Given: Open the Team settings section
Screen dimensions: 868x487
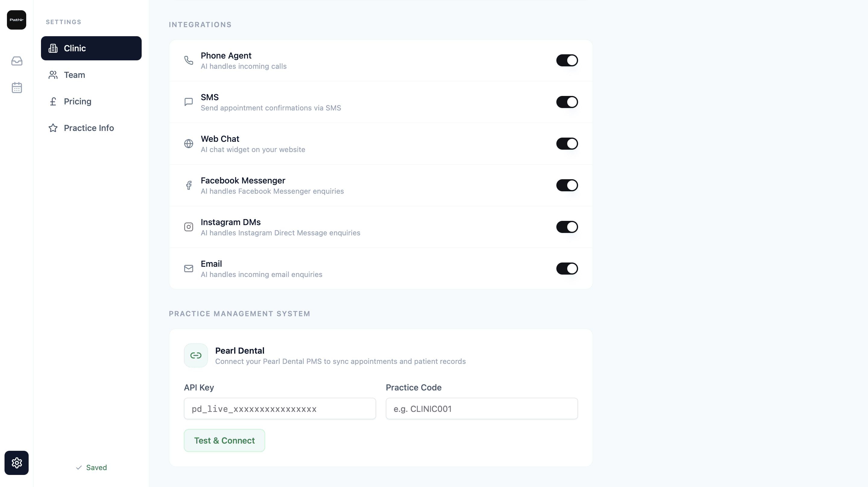Looking at the screenshot, I should 74,75.
